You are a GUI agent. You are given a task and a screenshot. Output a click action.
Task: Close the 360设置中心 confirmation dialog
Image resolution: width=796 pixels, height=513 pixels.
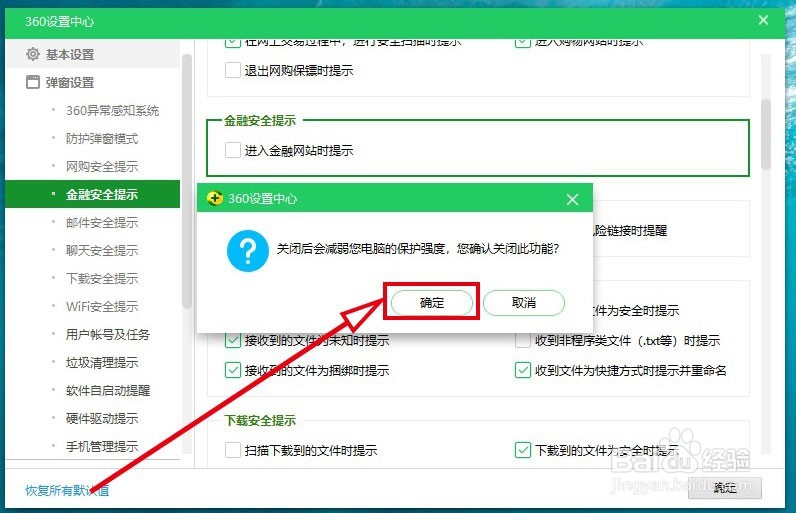pos(572,199)
